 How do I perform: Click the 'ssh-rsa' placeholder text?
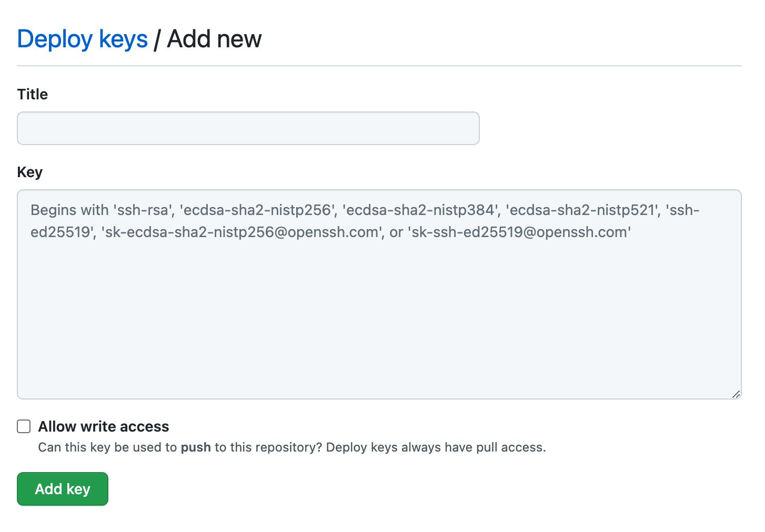[143, 210]
